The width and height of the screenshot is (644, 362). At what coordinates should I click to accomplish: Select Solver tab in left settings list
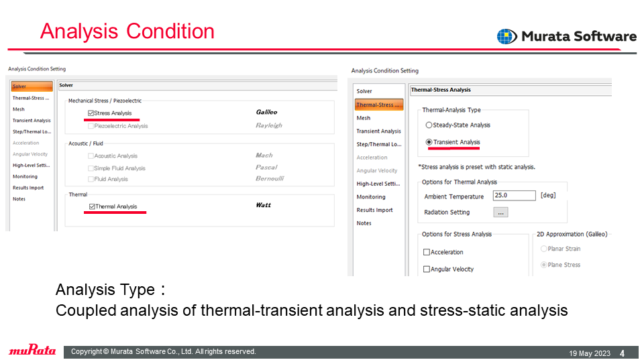(32, 86)
